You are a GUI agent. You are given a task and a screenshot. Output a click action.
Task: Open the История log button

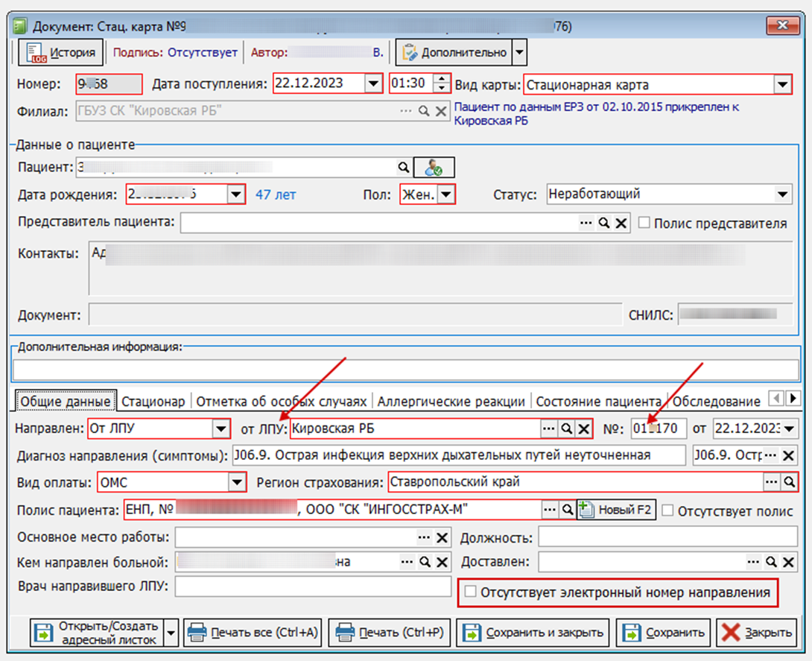coord(60,52)
